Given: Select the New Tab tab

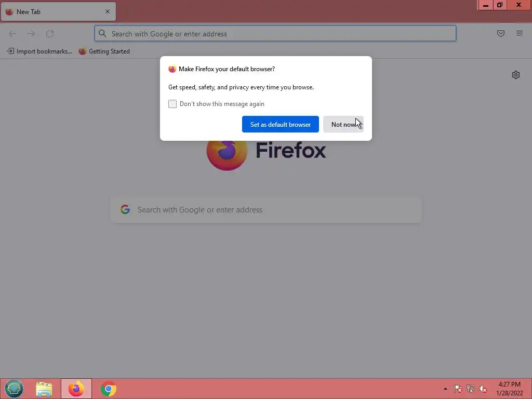Looking at the screenshot, I should tap(58, 11).
